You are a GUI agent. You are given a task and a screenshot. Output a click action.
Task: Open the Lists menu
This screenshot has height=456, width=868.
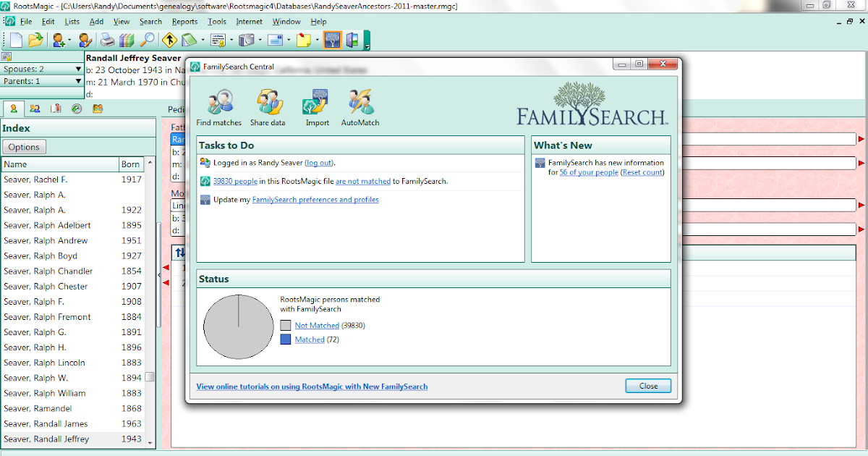pos(72,22)
